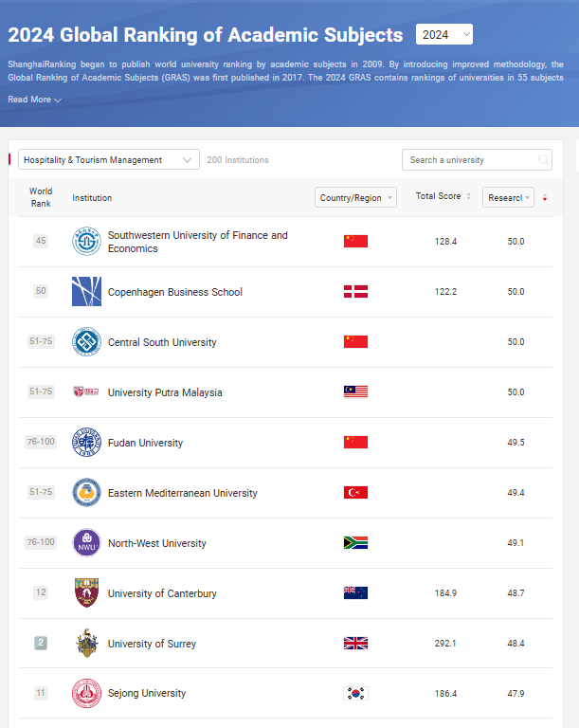Click the World Rank column header
The height and width of the screenshot is (728, 579).
[x=41, y=197]
